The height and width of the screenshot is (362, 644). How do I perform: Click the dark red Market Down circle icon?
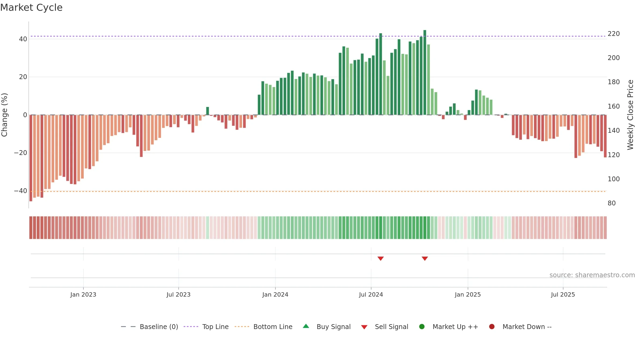pyautogui.click(x=492, y=327)
